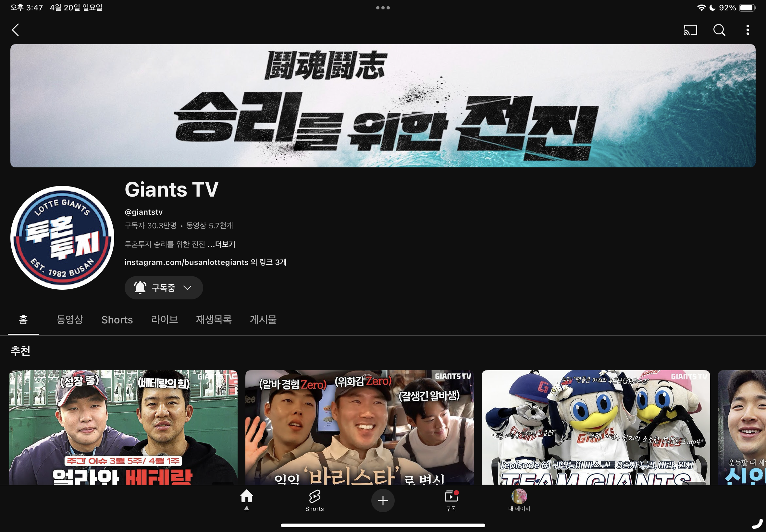Open the TEAM GIANTS mascot video thumbnail
Viewport: 766px width, 532px height.
coord(596,427)
